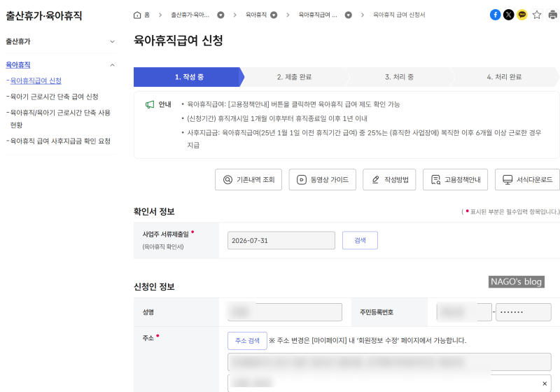
Task: Open 동영상 가이드
Action: 322,180
